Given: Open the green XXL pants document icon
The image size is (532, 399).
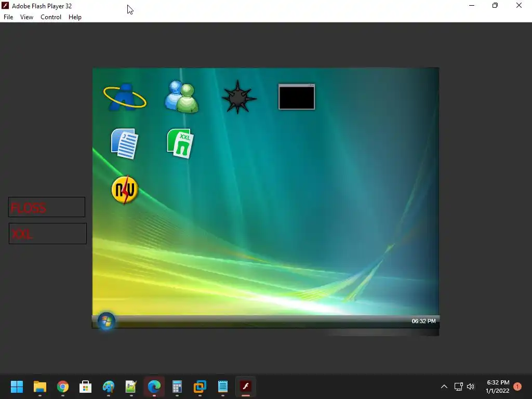Looking at the screenshot, I should 180,143.
